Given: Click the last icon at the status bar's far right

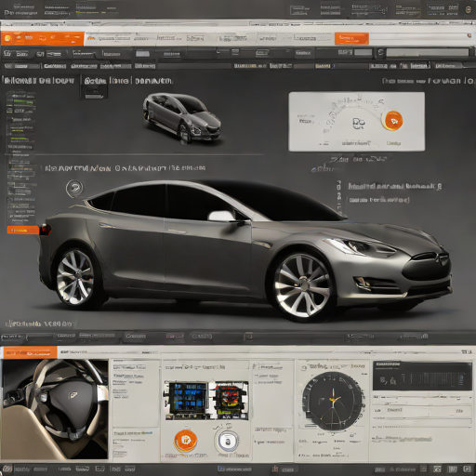Looking at the screenshot, I should (468, 469).
